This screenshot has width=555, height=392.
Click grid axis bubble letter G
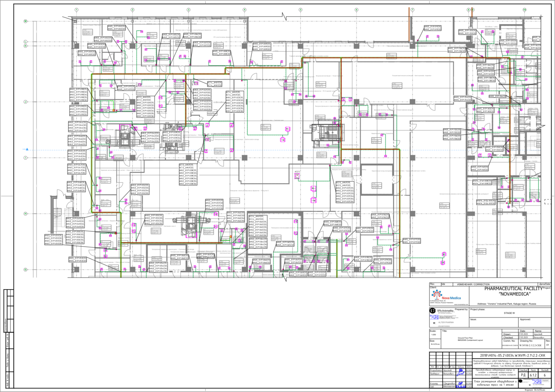coord(26,270)
